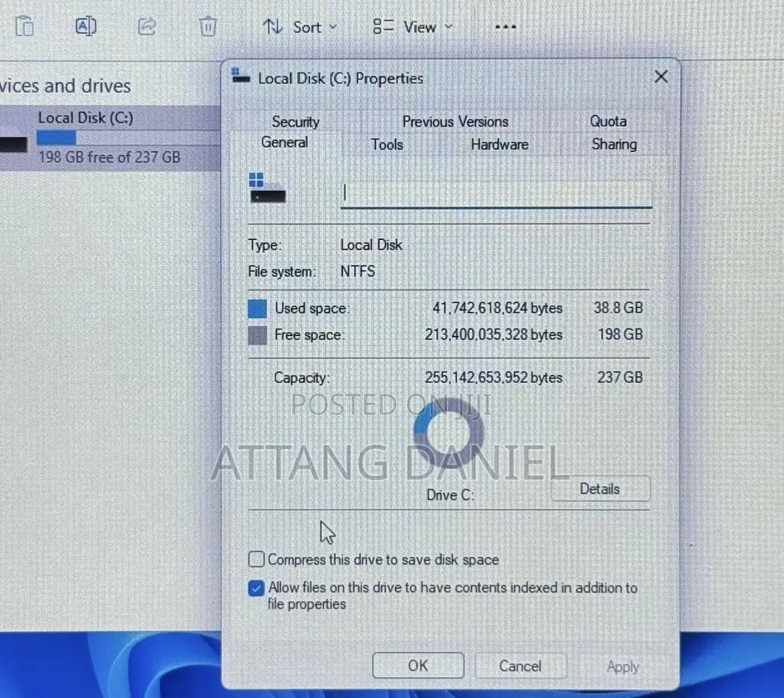Open the Sort dropdown in File Explorer

[299, 27]
